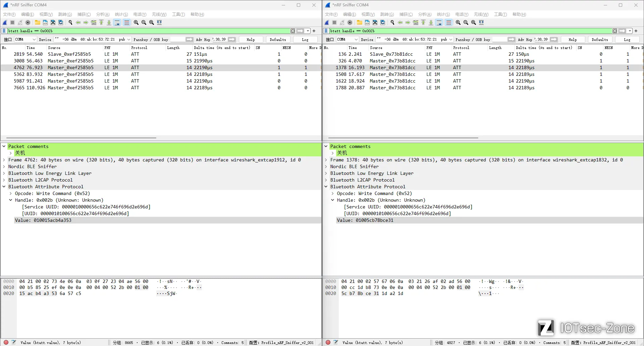Expand Bluetooth L2CAP Protocol in right window
Screen dimensions: 644x346
[x=326, y=180]
